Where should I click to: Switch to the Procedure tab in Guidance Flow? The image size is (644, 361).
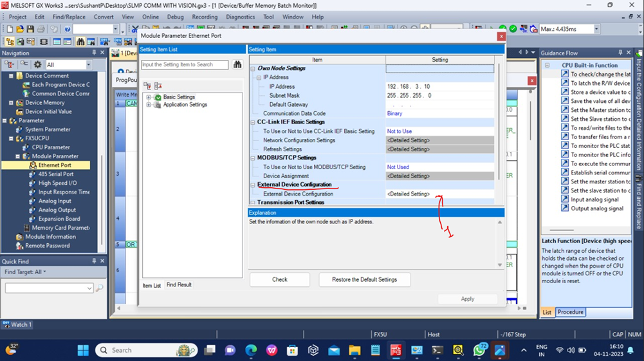coord(570,312)
